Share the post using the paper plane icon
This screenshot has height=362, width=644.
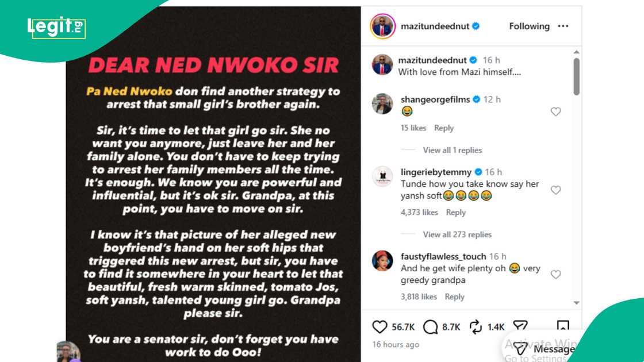click(x=521, y=326)
